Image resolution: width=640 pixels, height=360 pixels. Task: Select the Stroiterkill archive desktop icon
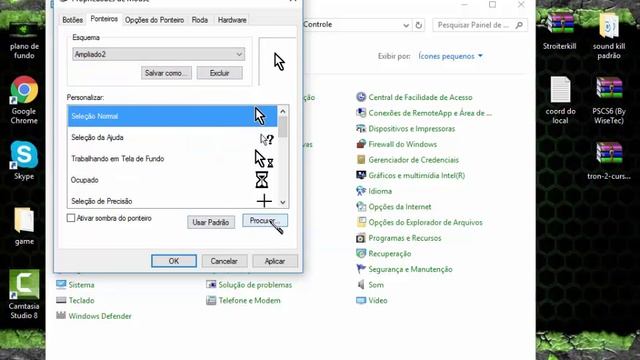point(560,32)
